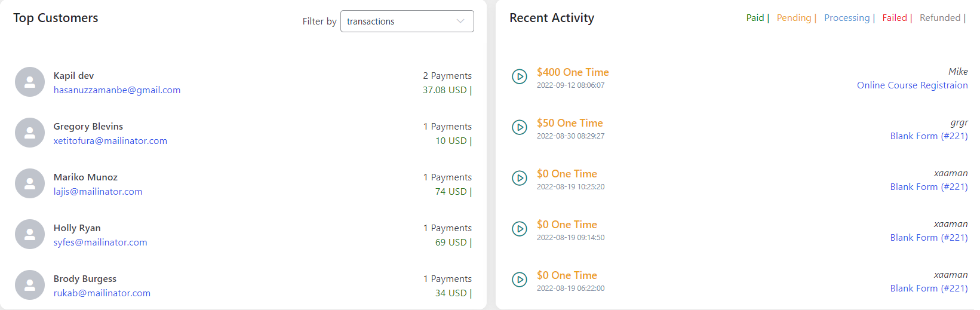This screenshot has height=310, width=980.
Task: Open the Online Course Registraion form link
Action: (912, 85)
